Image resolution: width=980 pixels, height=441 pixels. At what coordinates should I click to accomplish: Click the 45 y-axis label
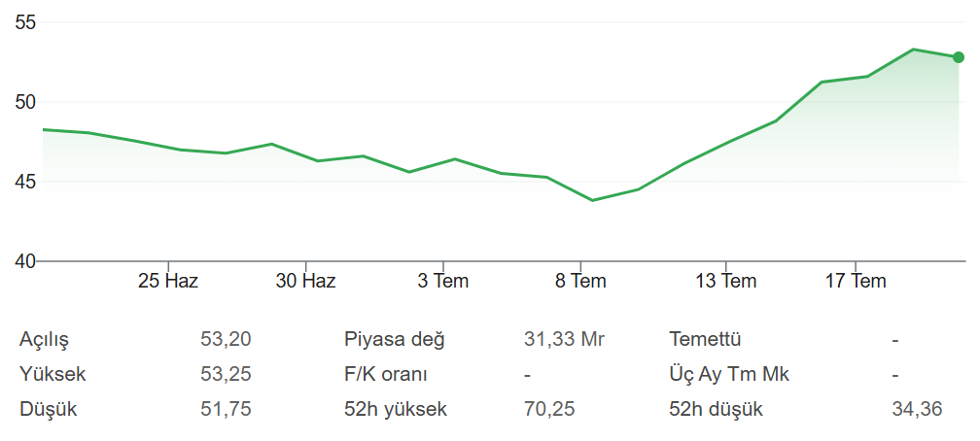click(25, 182)
